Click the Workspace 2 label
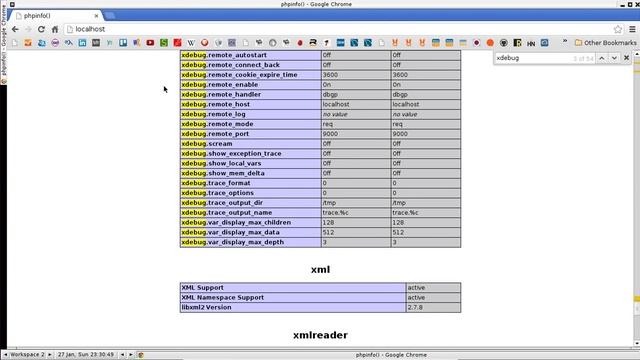The width and height of the screenshot is (640, 360). click(x=27, y=355)
